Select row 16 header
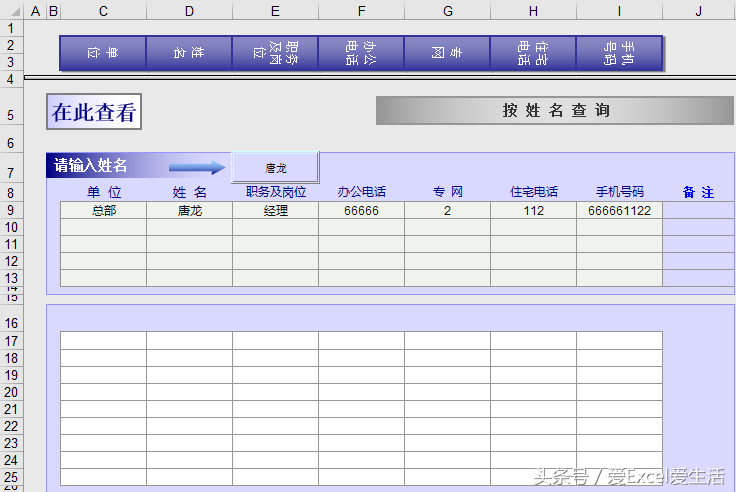Viewport: 736px width, 492px height. [11, 323]
